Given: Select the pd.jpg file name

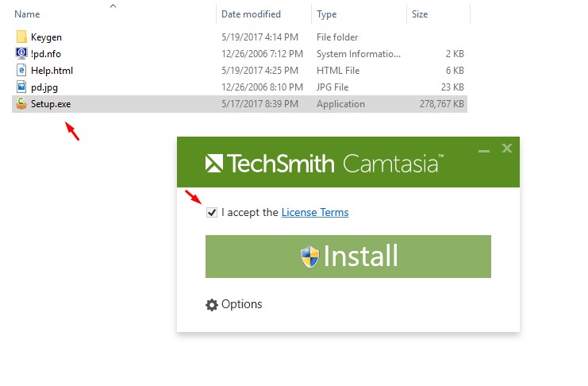Looking at the screenshot, I should click(44, 87).
